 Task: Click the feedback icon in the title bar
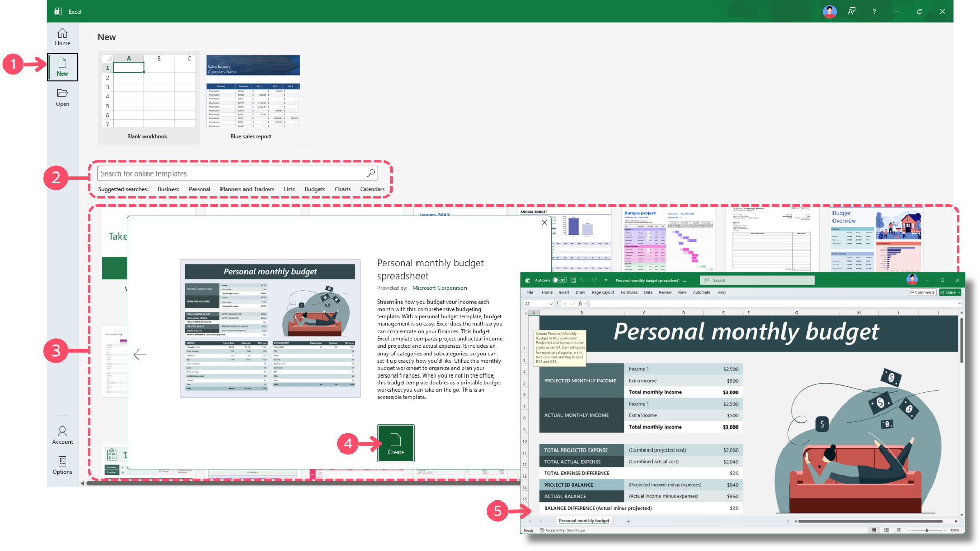click(x=852, y=11)
